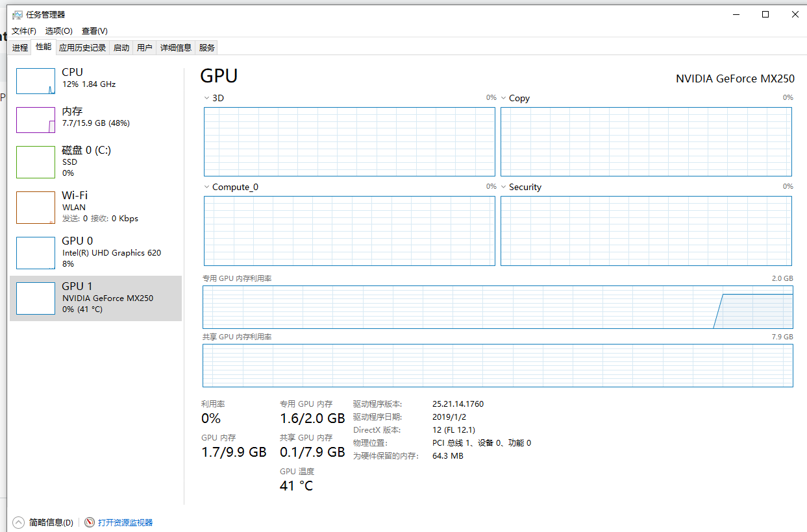The height and width of the screenshot is (532, 807).
Task: Switch to the 进程 tab
Action: 20,47
